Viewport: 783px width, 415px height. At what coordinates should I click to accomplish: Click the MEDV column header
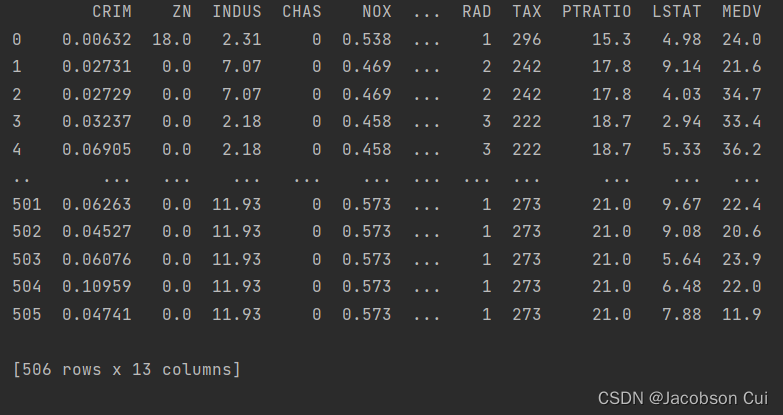click(741, 12)
